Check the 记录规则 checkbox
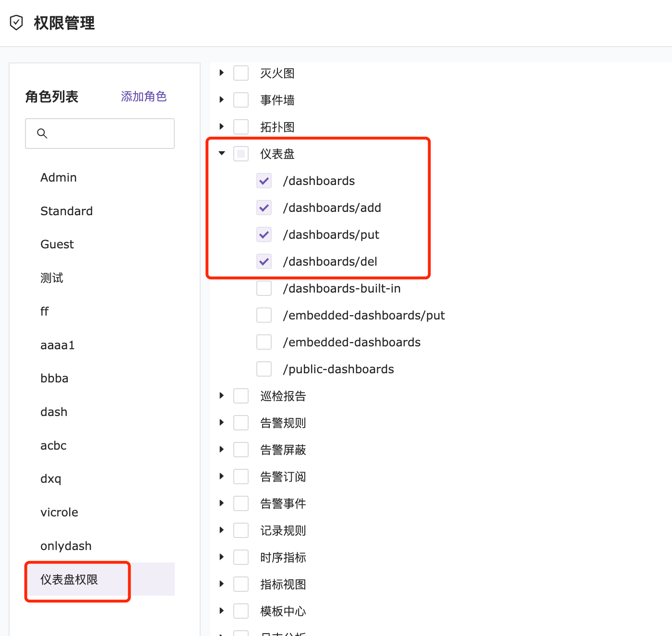This screenshot has height=636, width=672. [241, 530]
